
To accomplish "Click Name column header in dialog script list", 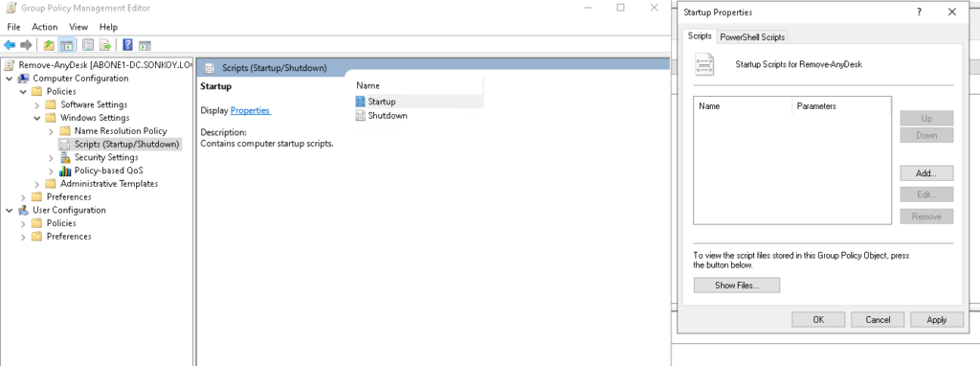I will (x=743, y=106).
